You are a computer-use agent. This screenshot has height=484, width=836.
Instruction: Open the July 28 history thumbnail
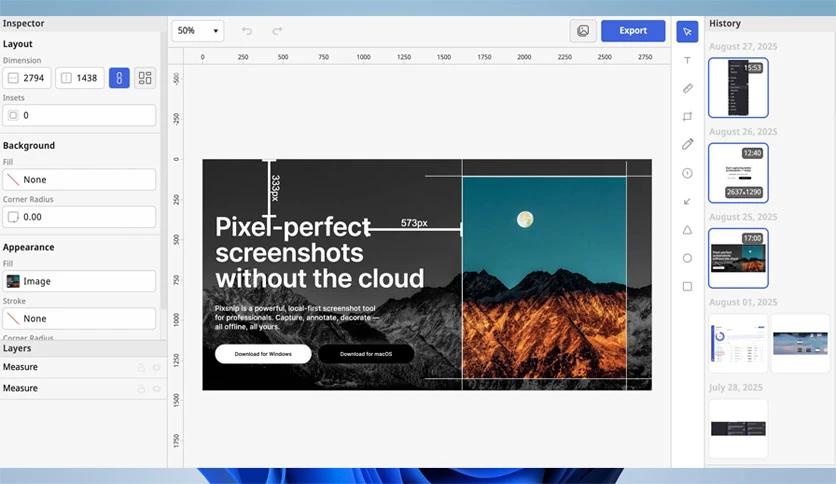click(x=738, y=429)
